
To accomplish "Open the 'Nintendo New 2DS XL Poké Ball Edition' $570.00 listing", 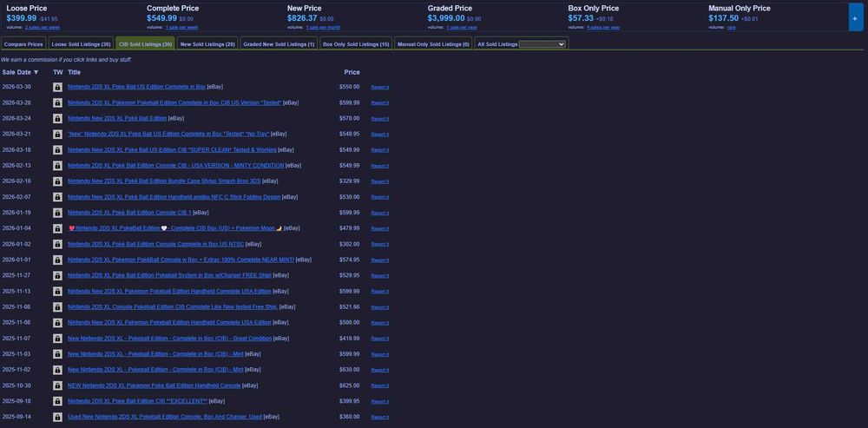I will point(117,118).
